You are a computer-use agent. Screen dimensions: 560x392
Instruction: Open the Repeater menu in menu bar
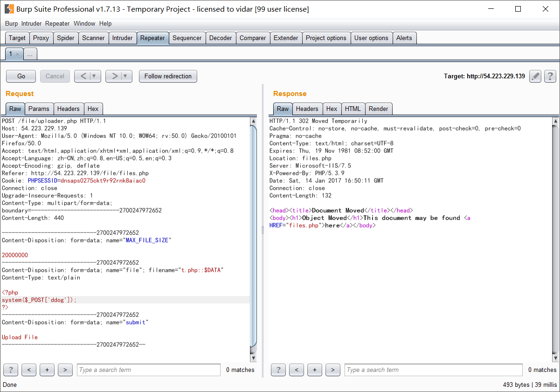tap(57, 23)
